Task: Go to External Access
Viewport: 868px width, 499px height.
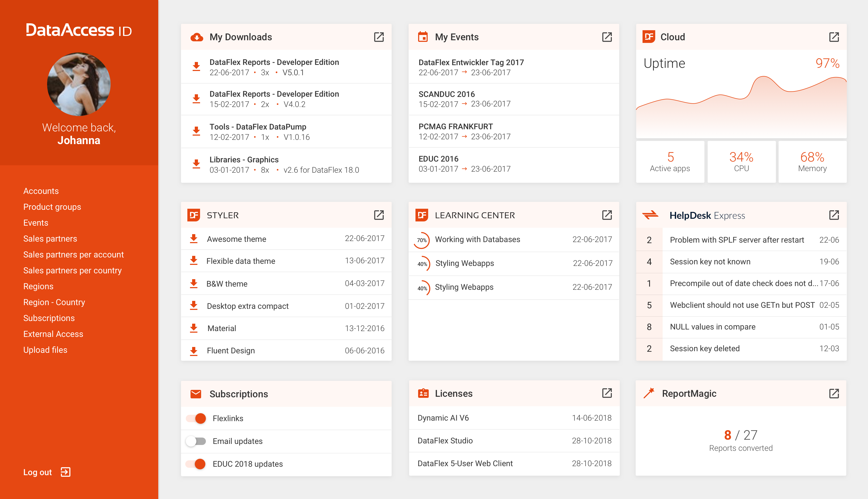Action: point(53,334)
